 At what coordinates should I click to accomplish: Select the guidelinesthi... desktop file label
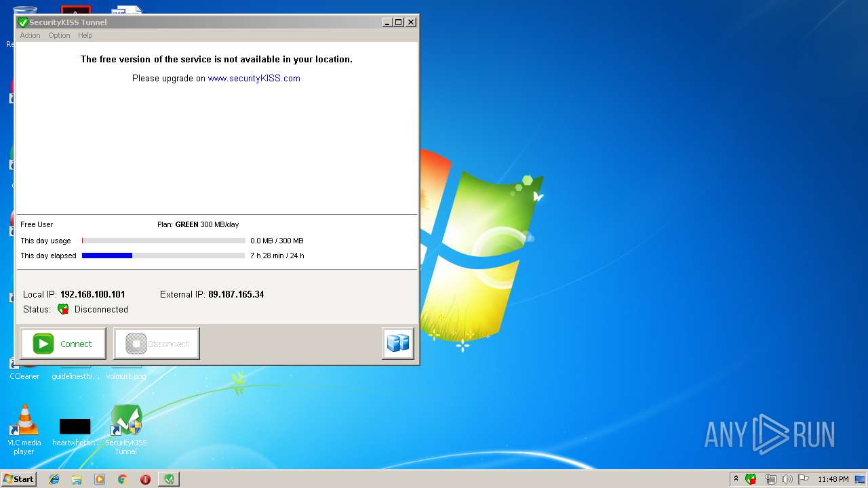75,376
